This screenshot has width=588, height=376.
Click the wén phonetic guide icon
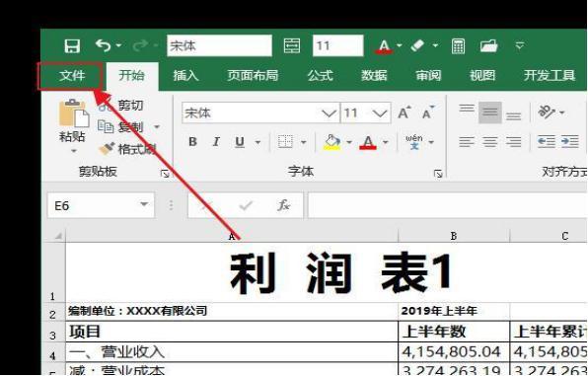click(x=414, y=142)
